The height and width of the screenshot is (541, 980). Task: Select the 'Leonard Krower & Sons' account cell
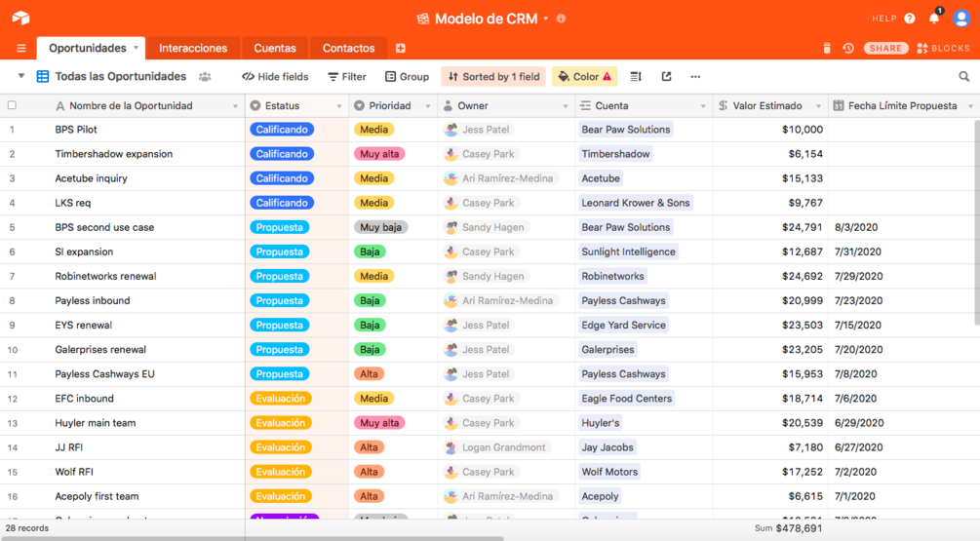click(x=644, y=203)
